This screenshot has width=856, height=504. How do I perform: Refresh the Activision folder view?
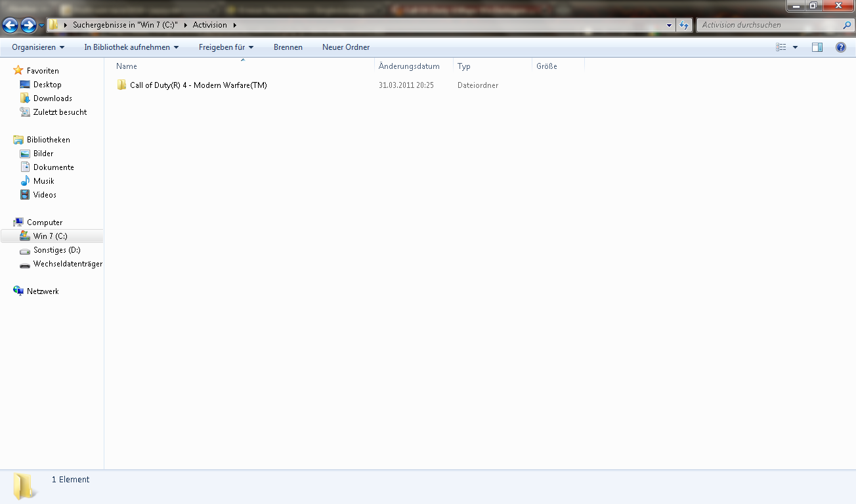pyautogui.click(x=684, y=25)
